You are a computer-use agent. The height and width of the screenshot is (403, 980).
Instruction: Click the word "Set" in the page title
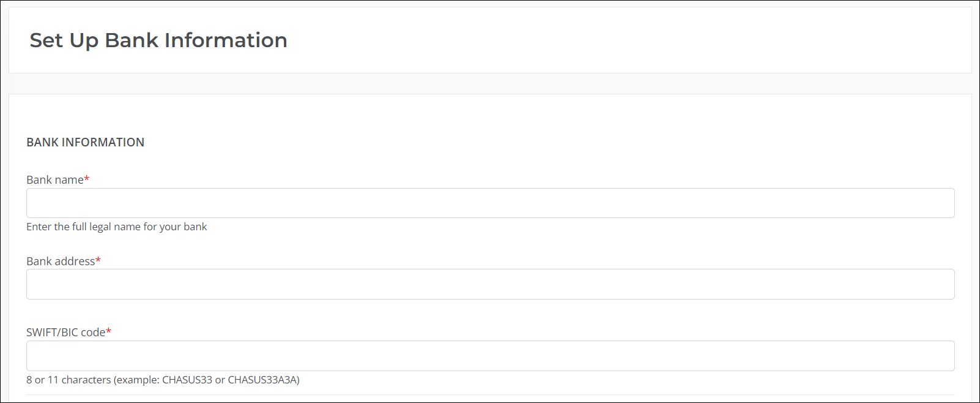46,40
